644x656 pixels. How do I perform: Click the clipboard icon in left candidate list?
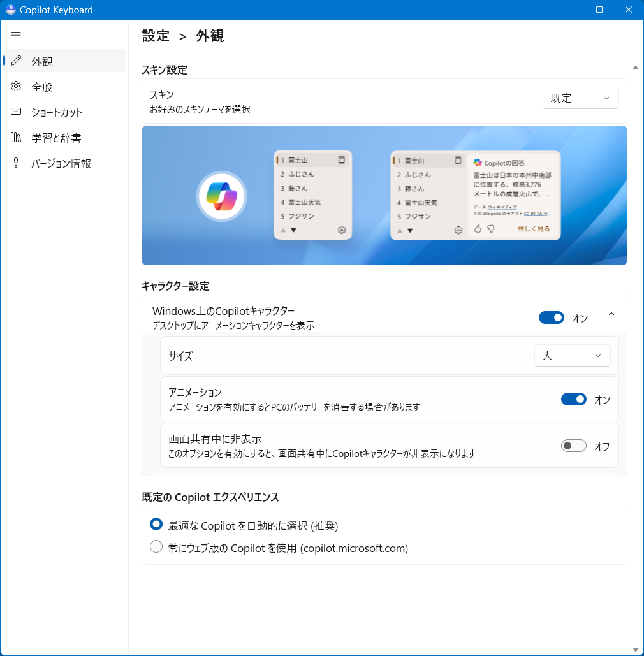click(x=342, y=160)
